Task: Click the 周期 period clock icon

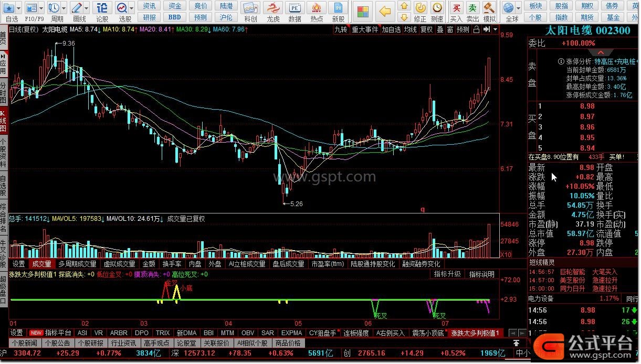Action: point(54,8)
